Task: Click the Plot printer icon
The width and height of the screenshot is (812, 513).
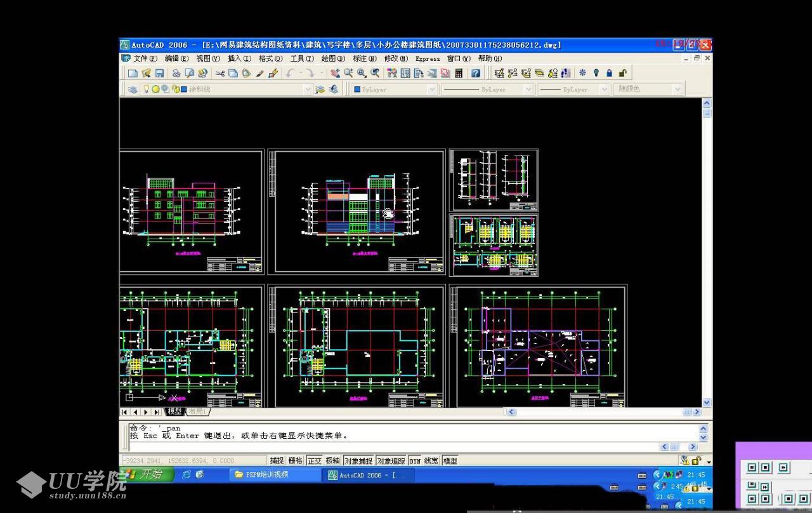Action: tap(176, 74)
